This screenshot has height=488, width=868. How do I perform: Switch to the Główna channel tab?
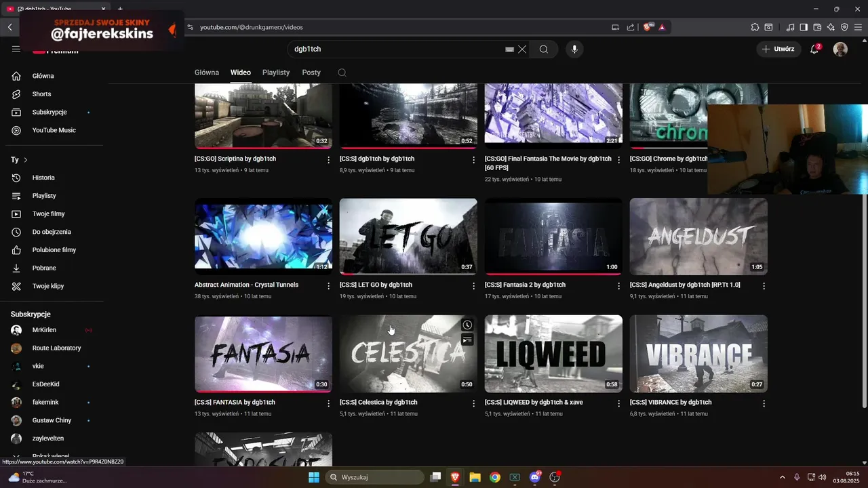click(207, 73)
